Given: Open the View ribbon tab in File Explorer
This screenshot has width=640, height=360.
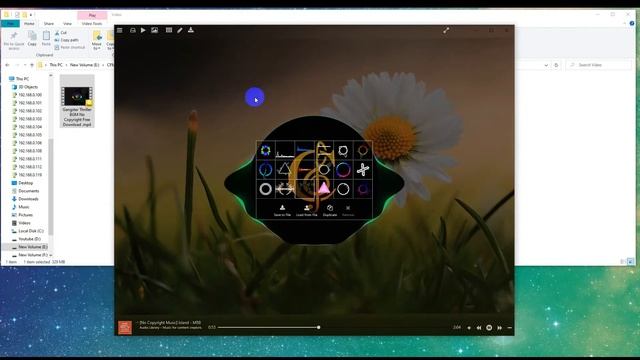Looking at the screenshot, I should tap(67, 24).
